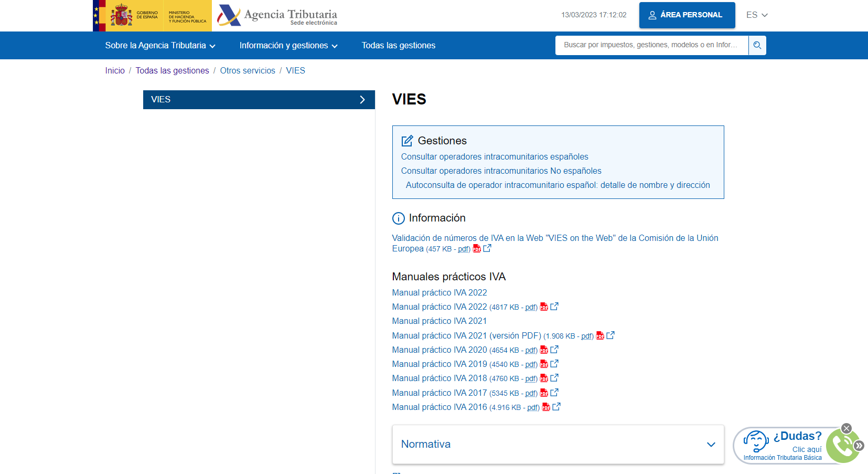Open Consultar operadores intracomunitarios españoles

click(x=494, y=156)
